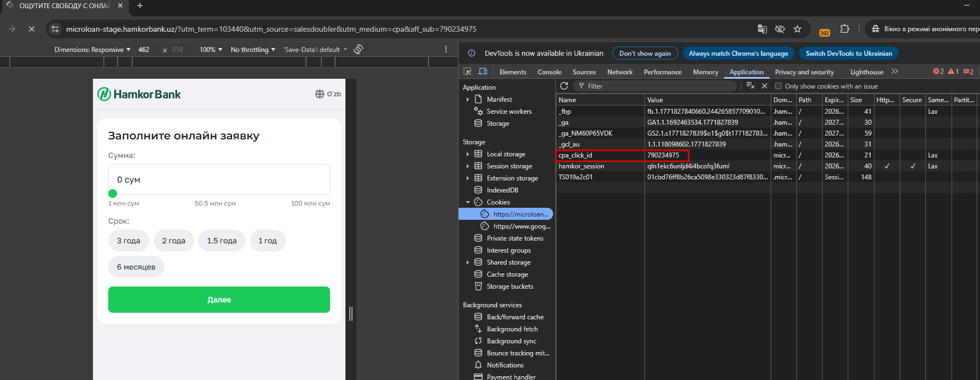Click the rotate device orientation icon
Image resolution: width=980 pixels, height=380 pixels.
click(x=359, y=49)
